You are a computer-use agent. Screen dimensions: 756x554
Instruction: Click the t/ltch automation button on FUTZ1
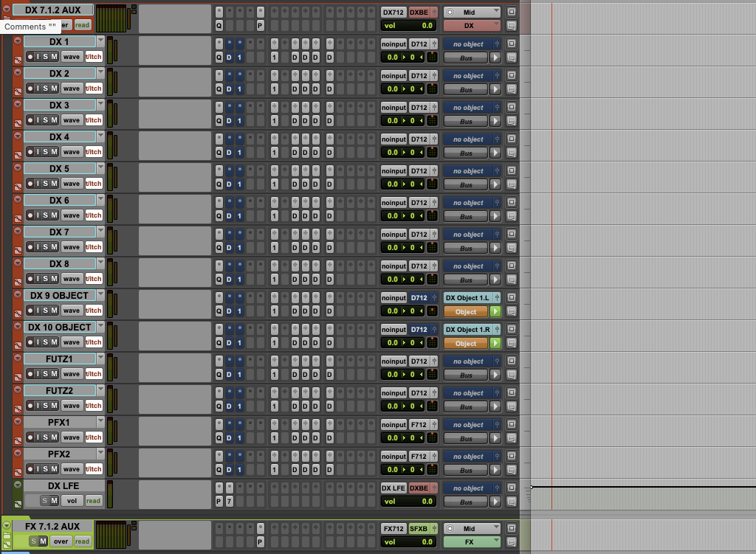[94, 374]
